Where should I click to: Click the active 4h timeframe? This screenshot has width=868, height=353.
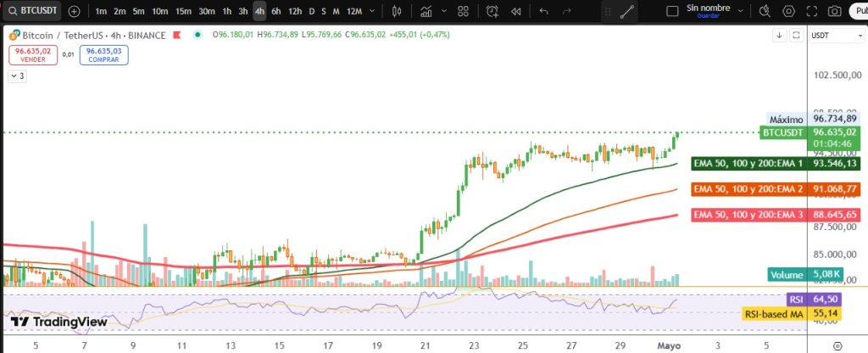point(259,11)
